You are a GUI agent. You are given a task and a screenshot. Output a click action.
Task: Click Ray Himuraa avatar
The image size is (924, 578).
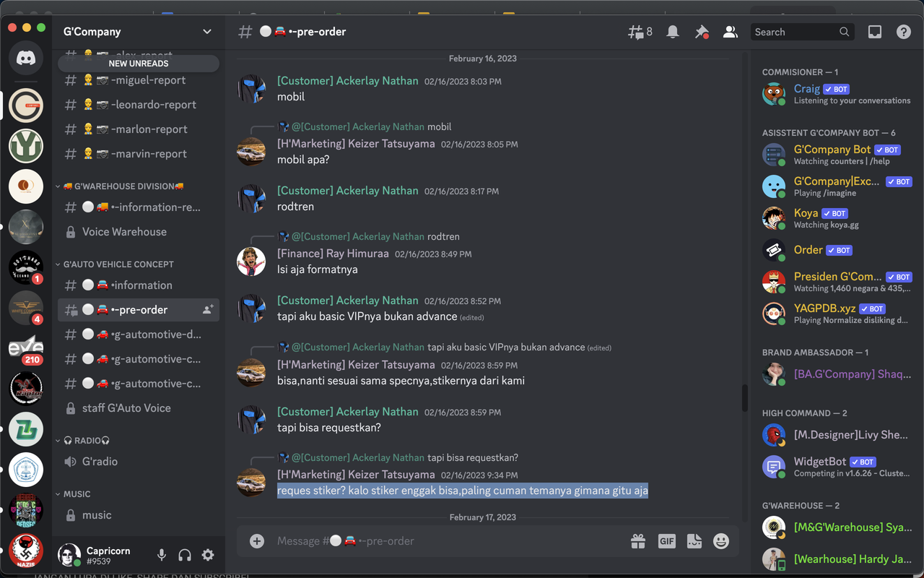point(251,262)
